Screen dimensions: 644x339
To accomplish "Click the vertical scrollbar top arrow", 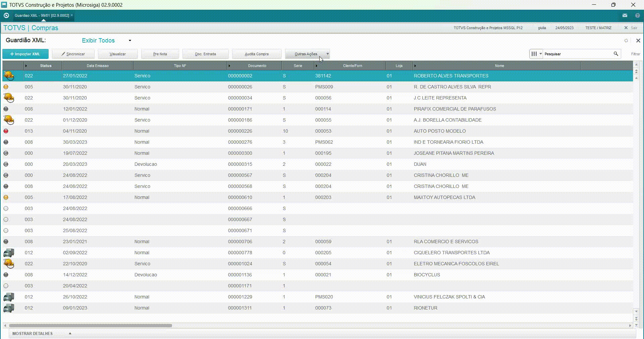I will 636,64.
